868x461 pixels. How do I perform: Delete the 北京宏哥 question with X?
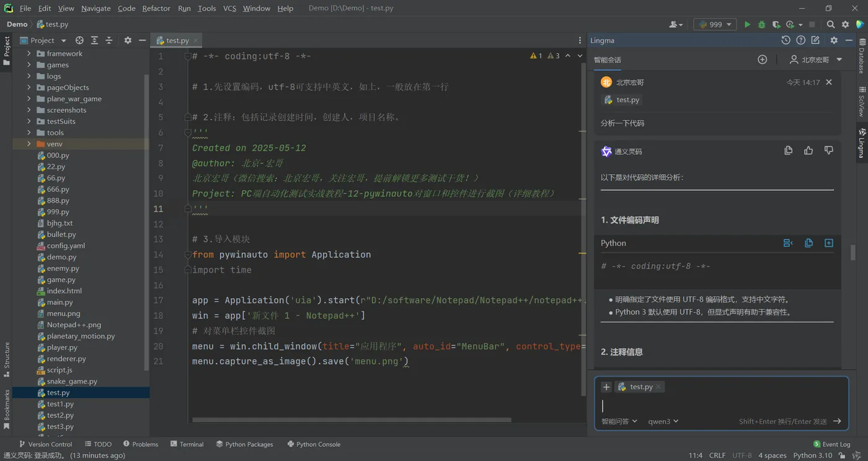[829, 82]
